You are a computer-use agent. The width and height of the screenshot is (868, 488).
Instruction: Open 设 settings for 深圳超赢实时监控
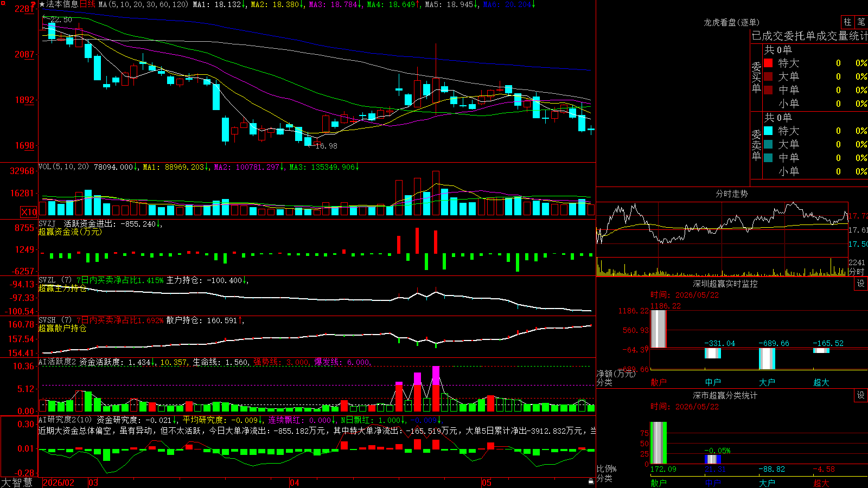[x=861, y=284]
